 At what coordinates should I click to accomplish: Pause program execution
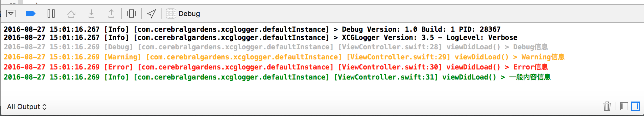coord(51,14)
